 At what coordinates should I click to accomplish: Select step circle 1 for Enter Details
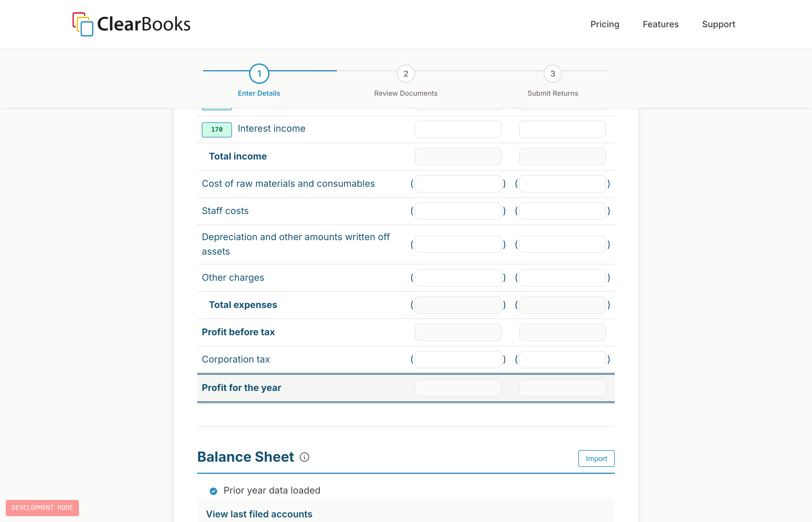point(259,73)
